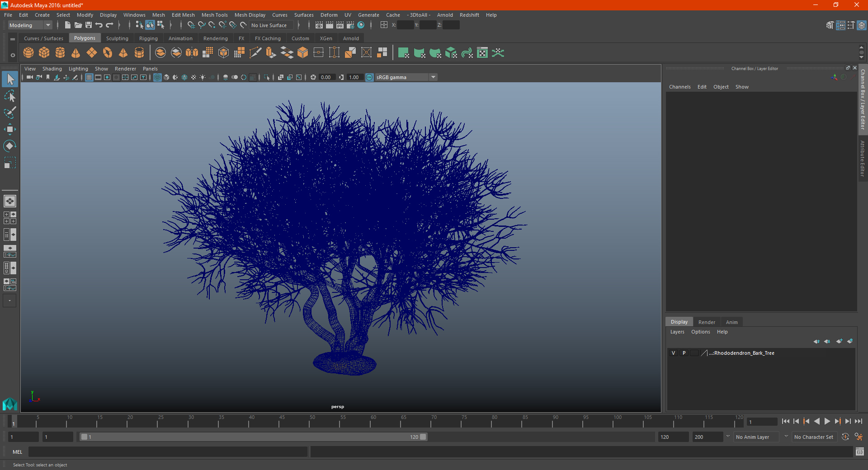Click the MEL command line input
868x470 pixels.
(168, 452)
